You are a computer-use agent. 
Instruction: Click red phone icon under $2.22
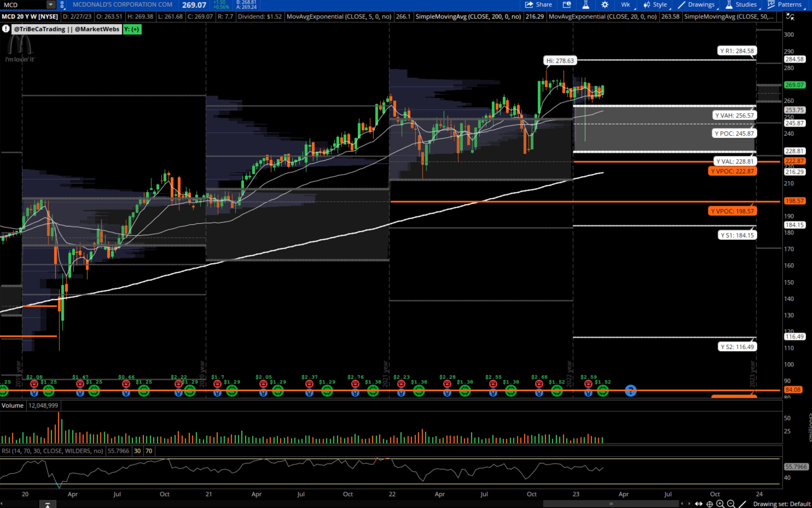178,383
